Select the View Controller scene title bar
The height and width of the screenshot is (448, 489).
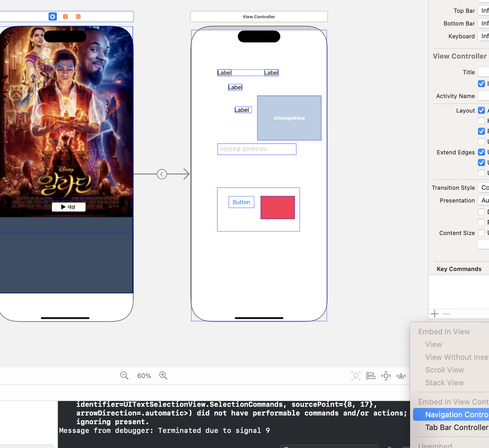pos(259,16)
